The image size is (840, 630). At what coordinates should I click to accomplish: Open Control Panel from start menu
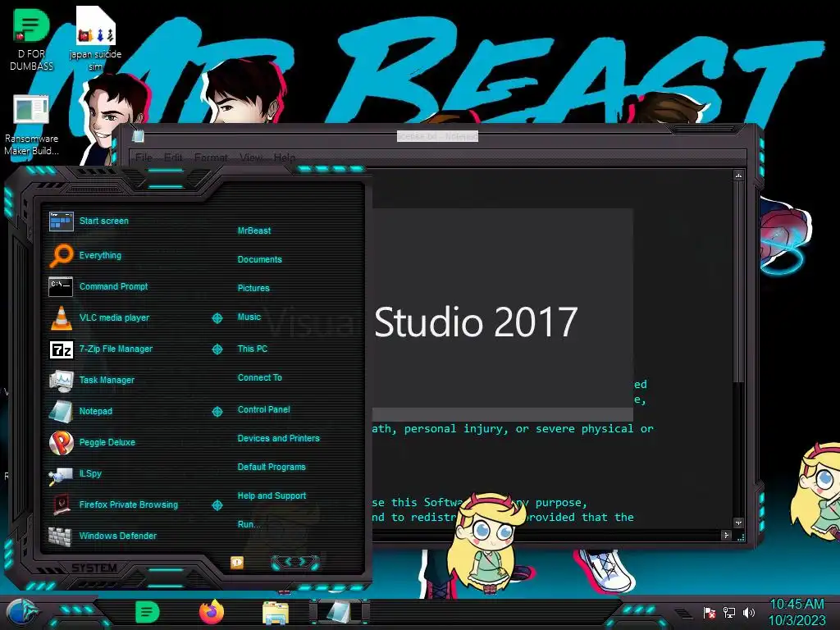click(x=263, y=409)
